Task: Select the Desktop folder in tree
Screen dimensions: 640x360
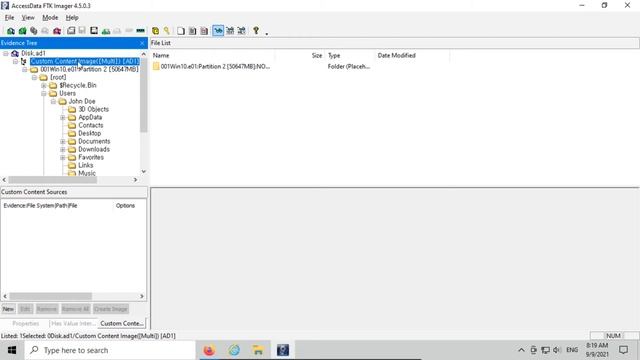Action: tap(89, 133)
